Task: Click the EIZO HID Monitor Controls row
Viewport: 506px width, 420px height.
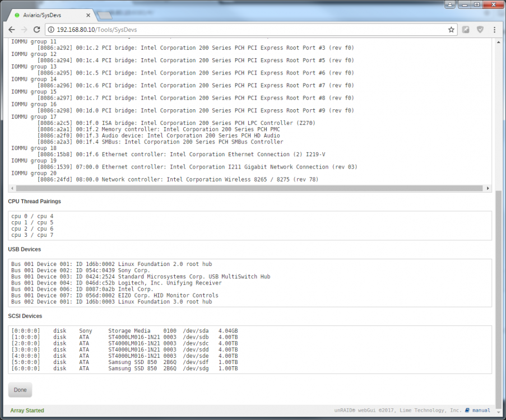Action: 115,296
